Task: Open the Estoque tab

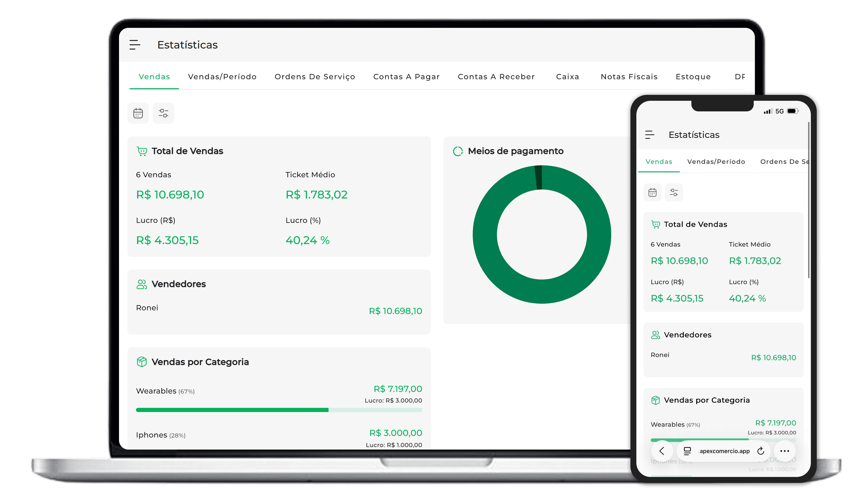Action: [x=693, y=77]
